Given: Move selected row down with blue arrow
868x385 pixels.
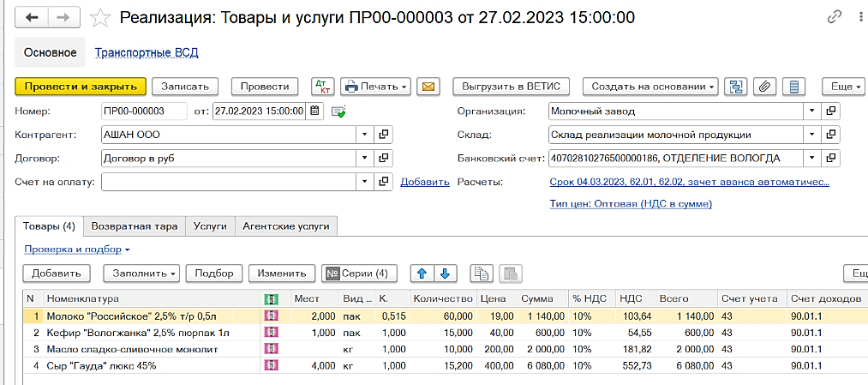Looking at the screenshot, I should (444, 273).
